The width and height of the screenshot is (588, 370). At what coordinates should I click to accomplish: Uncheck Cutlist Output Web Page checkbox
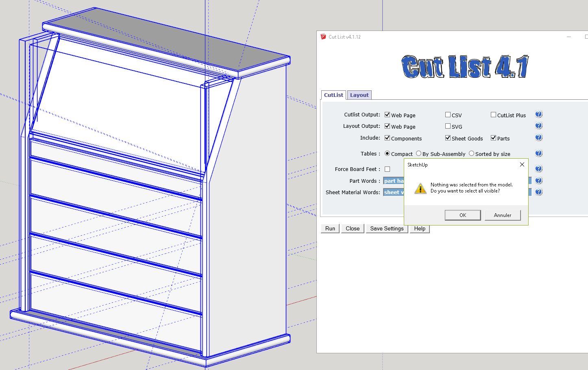[388, 115]
